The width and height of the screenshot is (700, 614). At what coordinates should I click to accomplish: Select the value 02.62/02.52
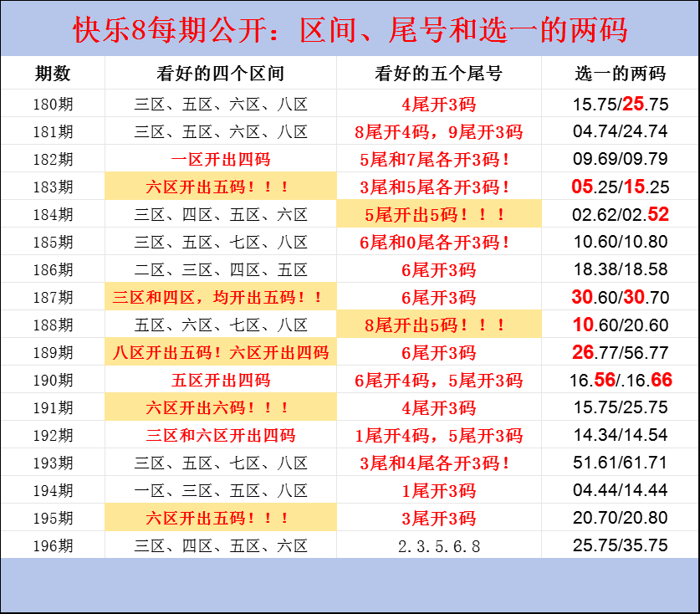click(620, 214)
